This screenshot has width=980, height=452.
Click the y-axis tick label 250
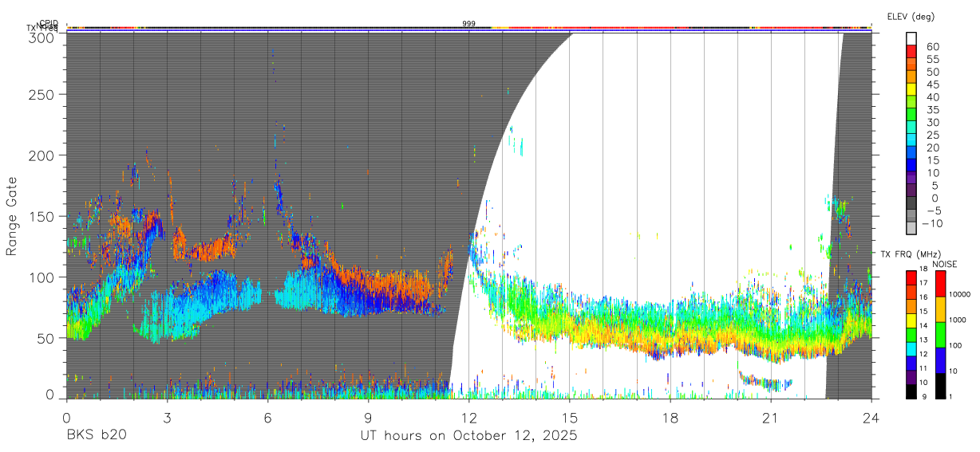click(42, 94)
